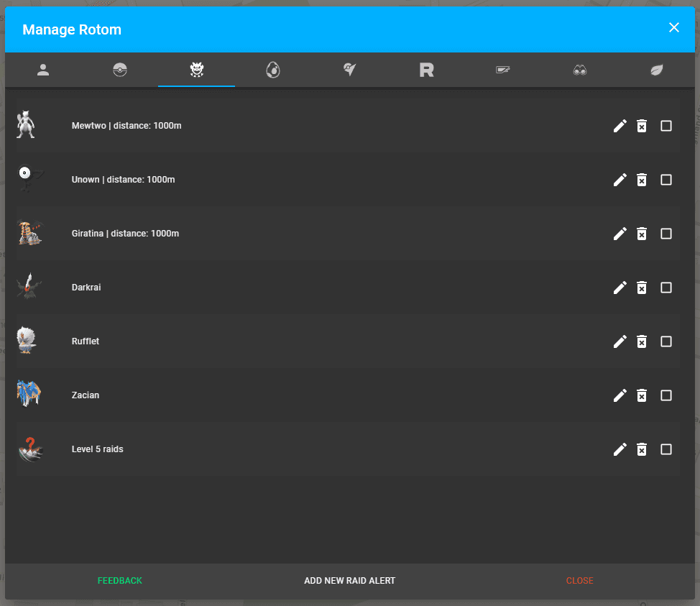Select the 'Giratina | distance: 1000m' text
This screenshot has width=700, height=606.
(x=125, y=234)
